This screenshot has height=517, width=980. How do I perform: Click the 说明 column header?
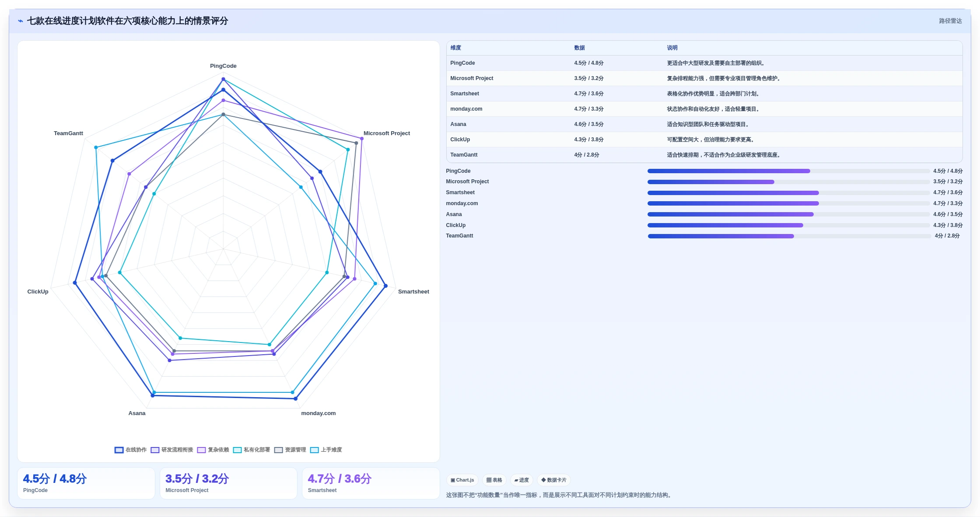pos(672,48)
